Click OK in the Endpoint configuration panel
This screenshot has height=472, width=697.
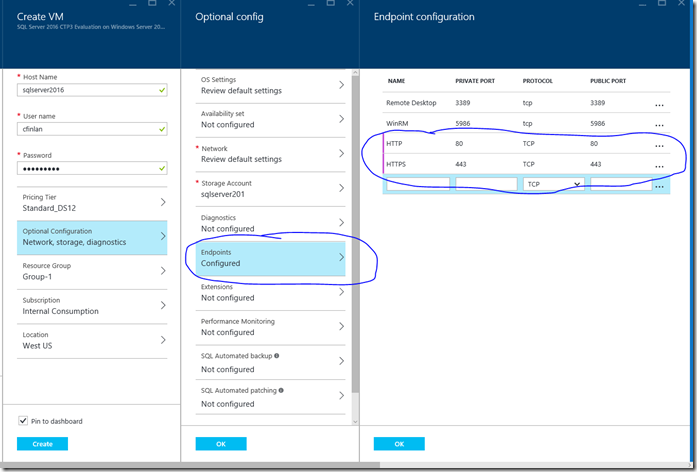point(399,443)
